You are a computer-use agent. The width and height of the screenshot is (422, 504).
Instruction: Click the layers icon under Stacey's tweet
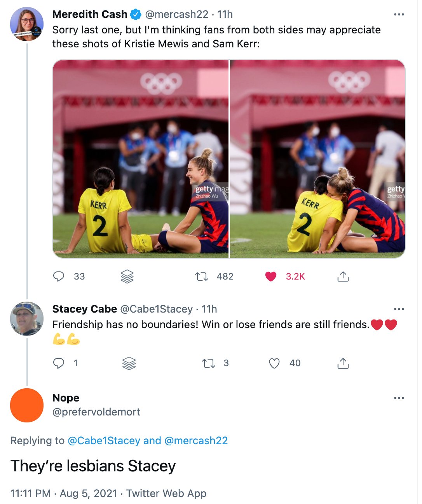129,363
